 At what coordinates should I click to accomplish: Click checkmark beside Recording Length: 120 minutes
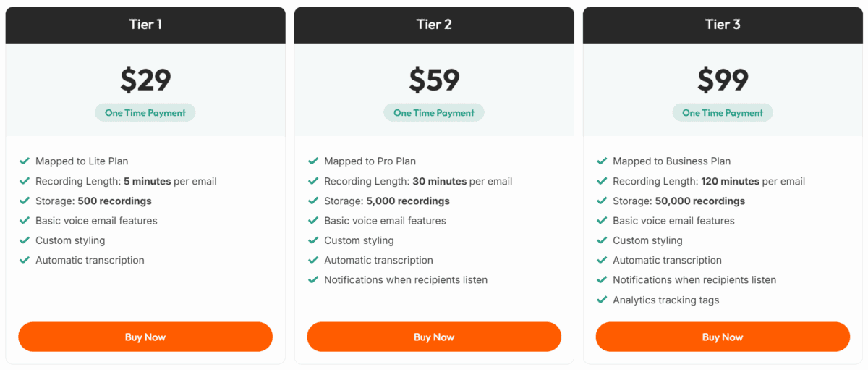(602, 181)
